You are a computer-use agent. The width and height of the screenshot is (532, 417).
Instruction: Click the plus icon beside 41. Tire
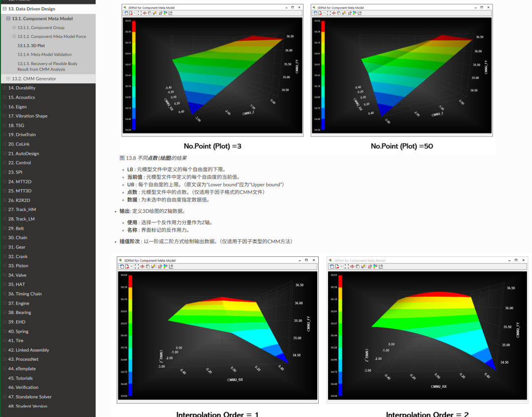[4, 341]
